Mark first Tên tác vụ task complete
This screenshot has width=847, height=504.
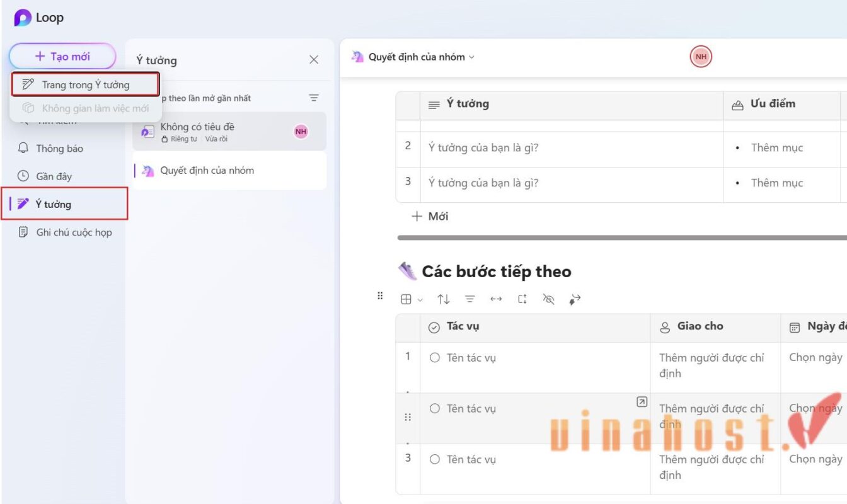pyautogui.click(x=434, y=357)
